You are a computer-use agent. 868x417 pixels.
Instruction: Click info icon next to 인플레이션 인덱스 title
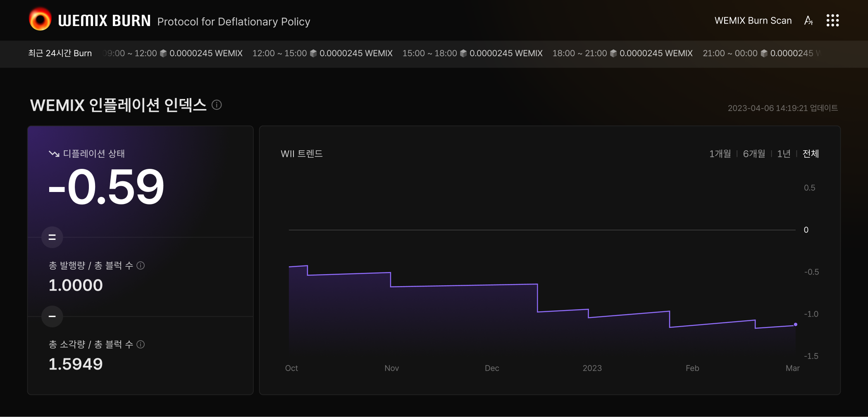217,105
